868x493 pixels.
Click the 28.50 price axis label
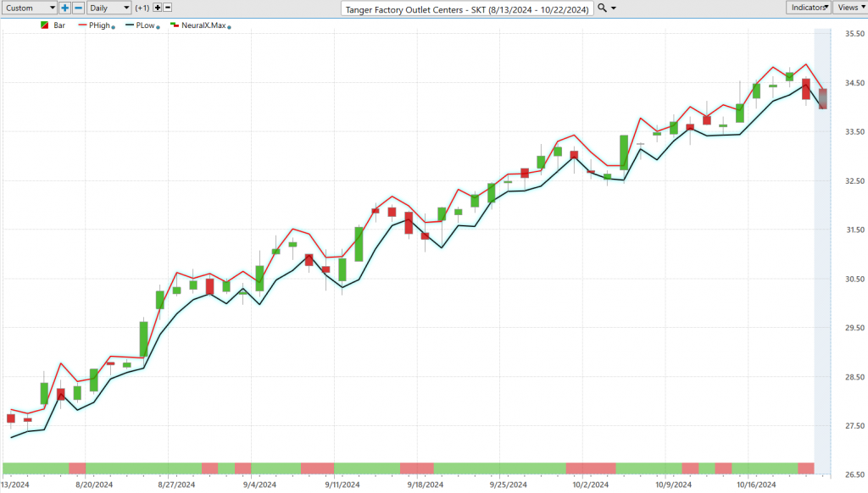tap(854, 377)
